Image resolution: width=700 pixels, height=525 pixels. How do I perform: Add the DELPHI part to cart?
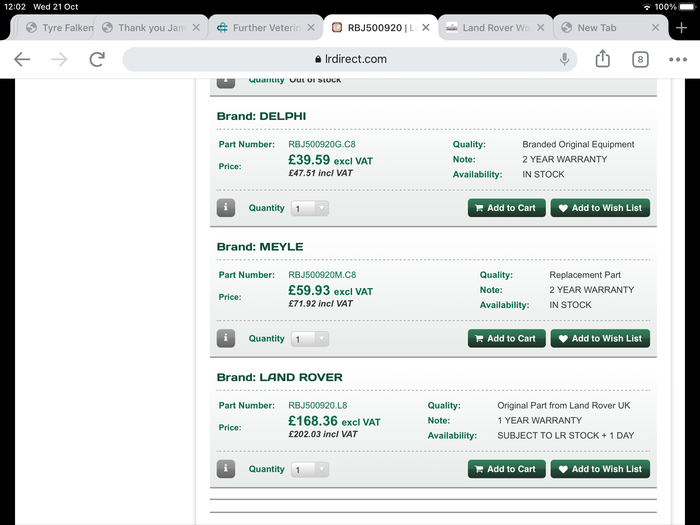pyautogui.click(x=506, y=208)
